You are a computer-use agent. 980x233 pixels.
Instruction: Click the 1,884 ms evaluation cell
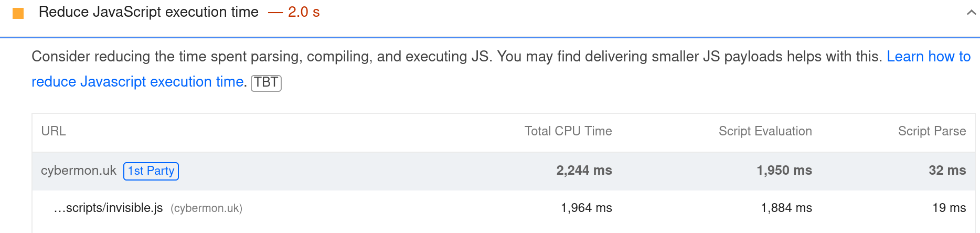click(x=786, y=208)
